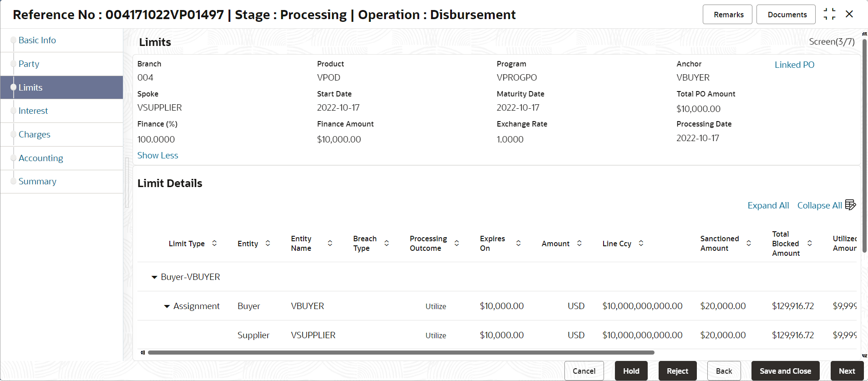The width and height of the screenshot is (868, 381).
Task: Open the Interest step in sidebar
Action: tap(33, 111)
